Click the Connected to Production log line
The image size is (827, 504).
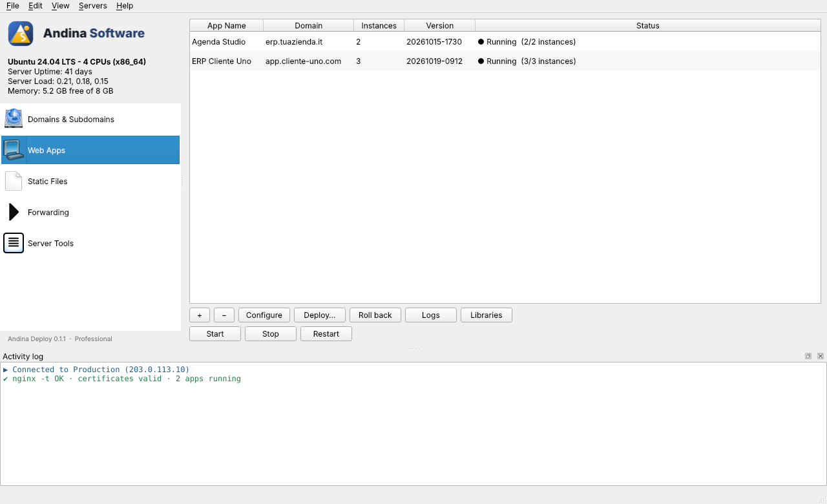point(96,370)
